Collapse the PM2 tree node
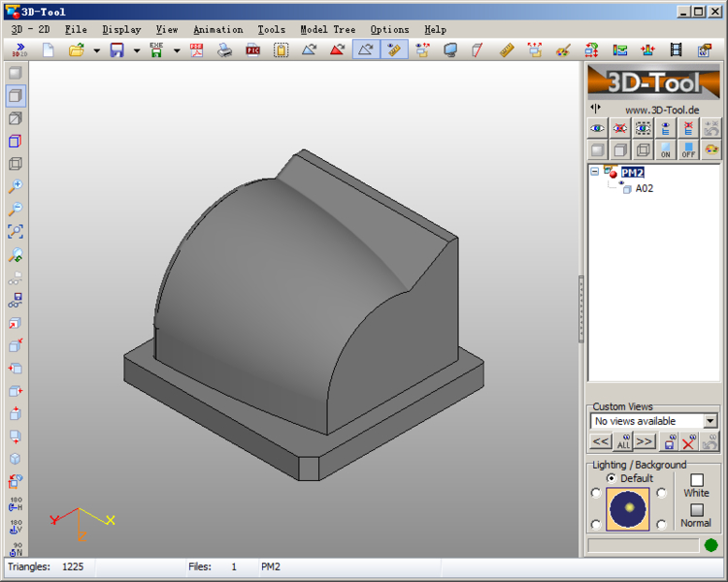 (x=594, y=172)
